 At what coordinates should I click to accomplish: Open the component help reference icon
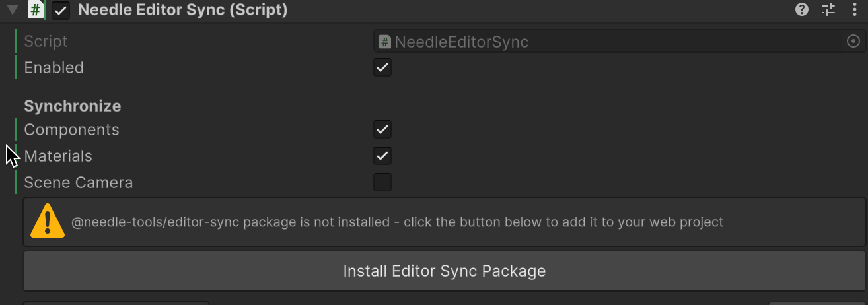click(x=802, y=9)
